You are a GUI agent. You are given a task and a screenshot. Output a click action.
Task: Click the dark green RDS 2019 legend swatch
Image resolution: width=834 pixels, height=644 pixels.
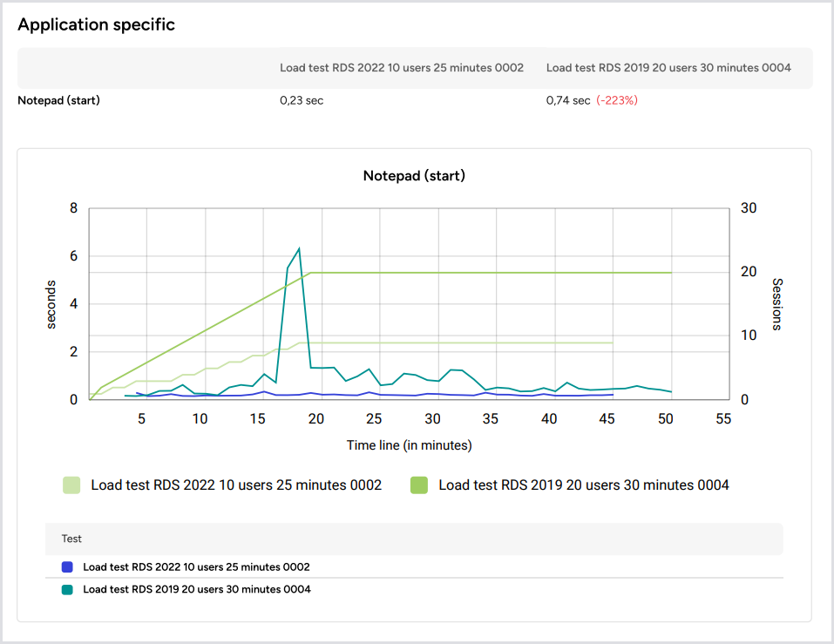(x=419, y=485)
